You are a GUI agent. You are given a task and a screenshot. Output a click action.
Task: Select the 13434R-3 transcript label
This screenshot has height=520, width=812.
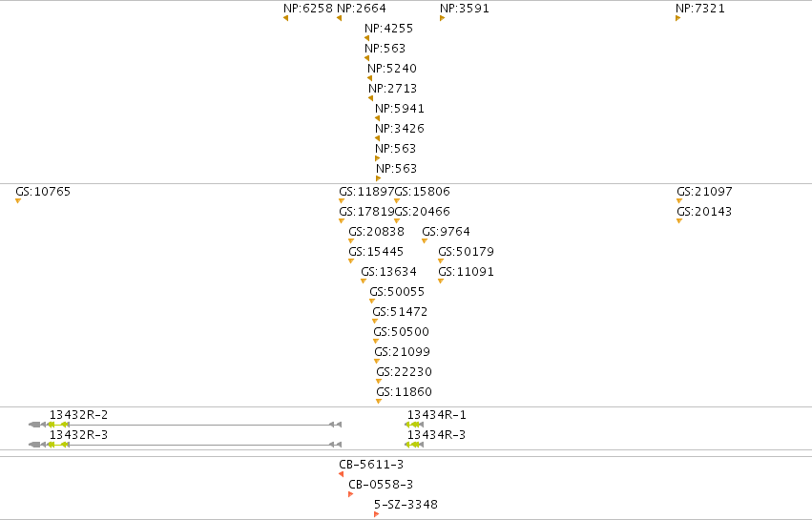pyautogui.click(x=437, y=434)
